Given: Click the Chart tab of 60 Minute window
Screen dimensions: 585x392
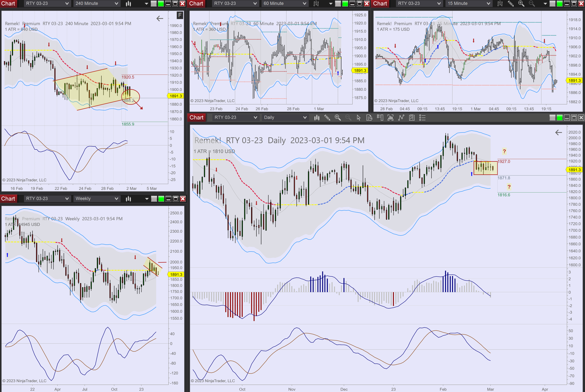Looking at the screenshot, I should coord(196,4).
